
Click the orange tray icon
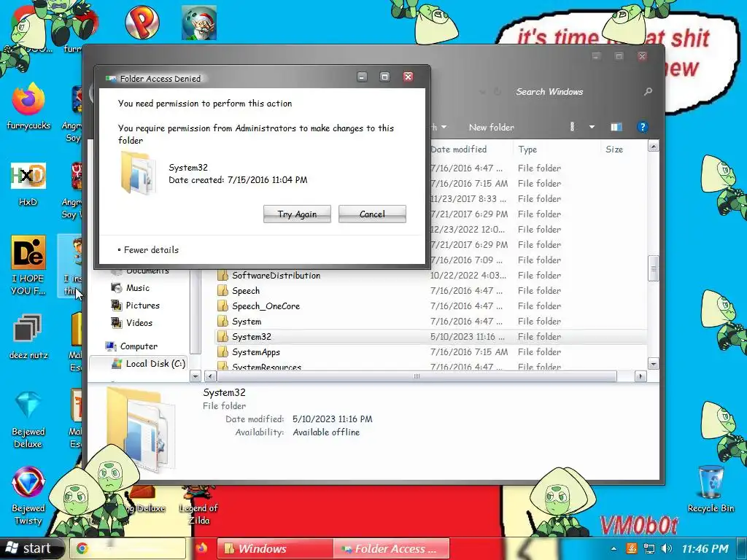(632, 549)
